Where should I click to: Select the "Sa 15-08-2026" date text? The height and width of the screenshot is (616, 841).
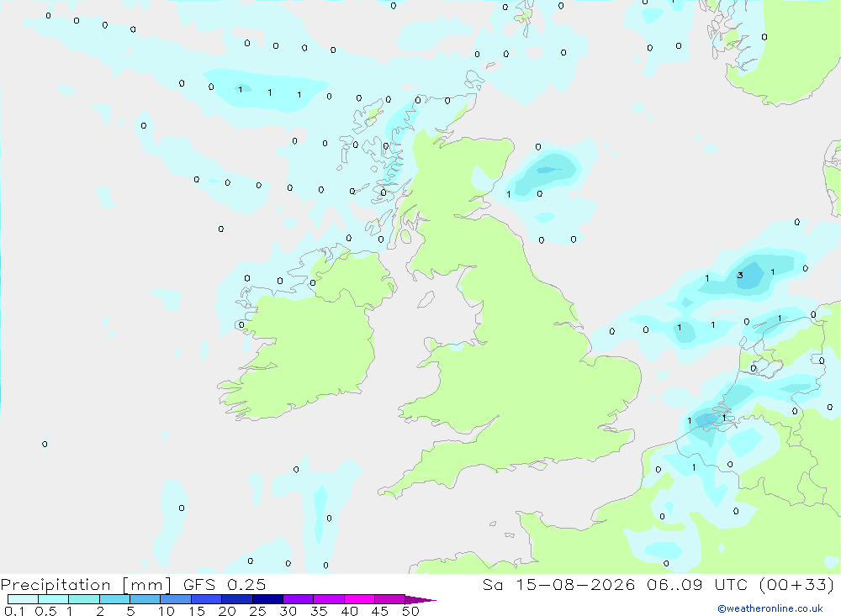pyautogui.click(x=558, y=584)
